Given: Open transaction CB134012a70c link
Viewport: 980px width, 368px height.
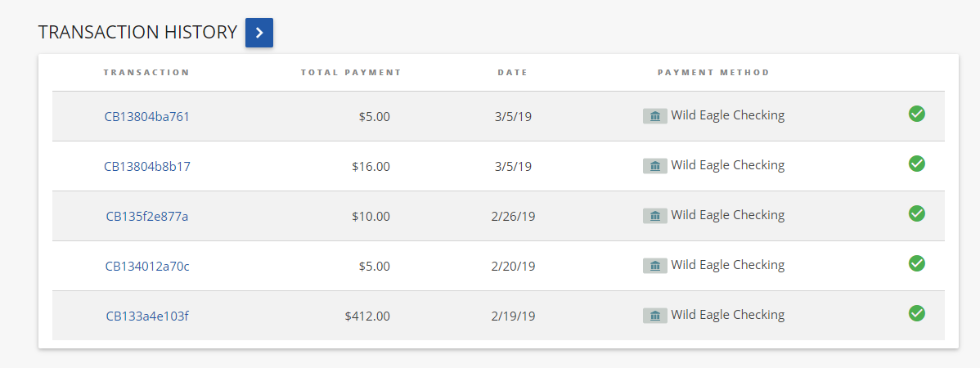Looking at the screenshot, I should [147, 266].
